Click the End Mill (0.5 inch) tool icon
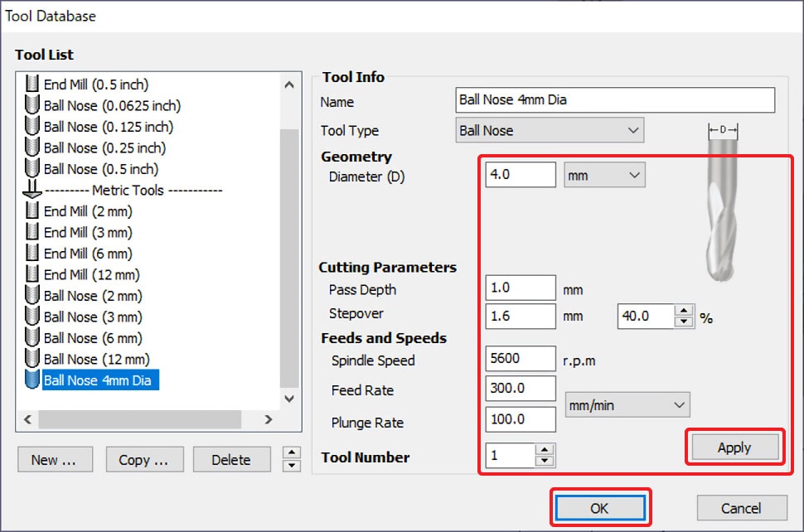 tap(32, 85)
